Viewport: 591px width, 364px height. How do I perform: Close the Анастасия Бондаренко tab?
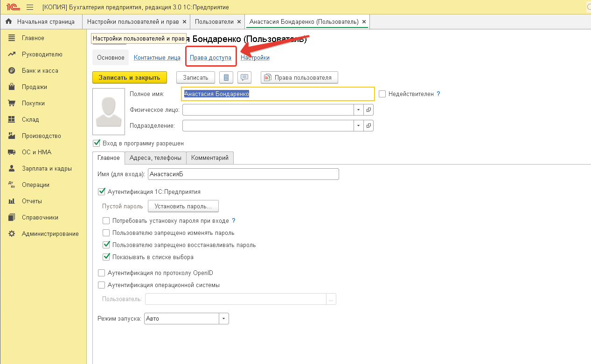tap(364, 21)
